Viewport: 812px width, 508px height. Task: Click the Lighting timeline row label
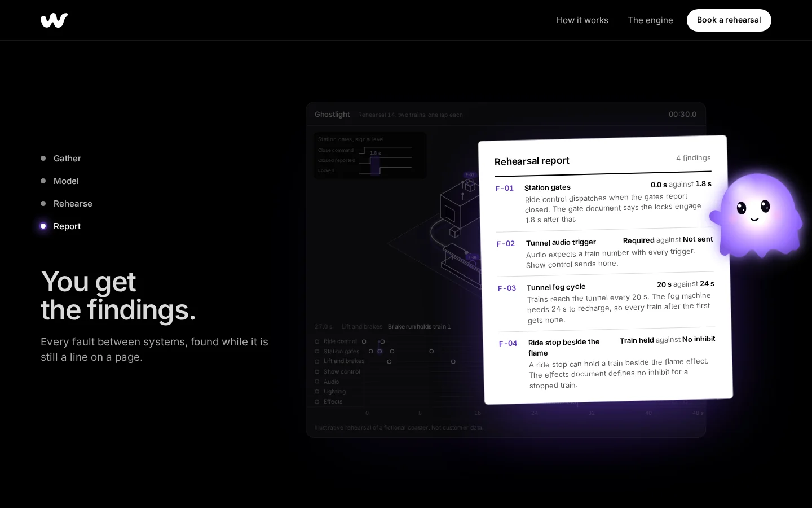pos(334,392)
